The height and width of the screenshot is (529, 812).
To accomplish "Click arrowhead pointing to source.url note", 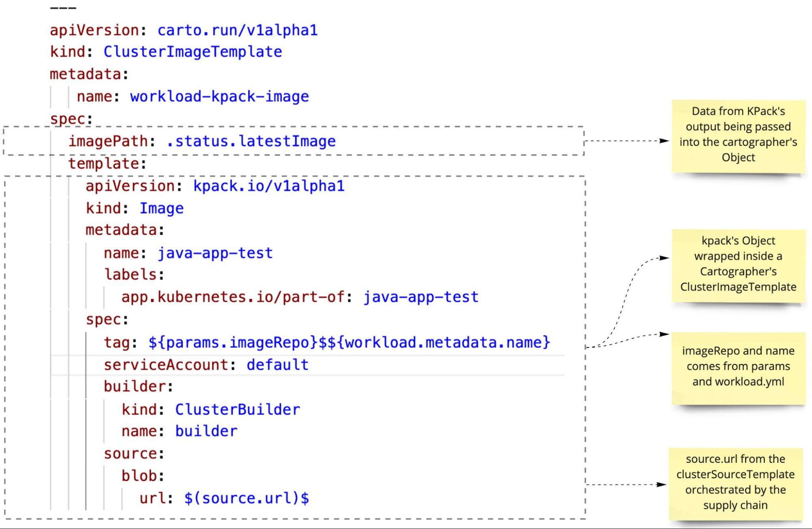I will pos(661,484).
